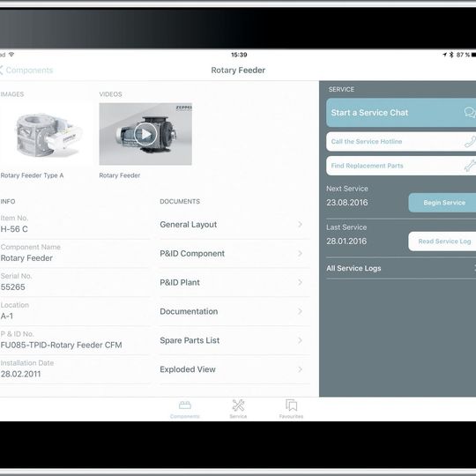Image resolution: width=476 pixels, height=476 pixels.
Task: Click the Bluetooth status icon
Action: [451, 55]
